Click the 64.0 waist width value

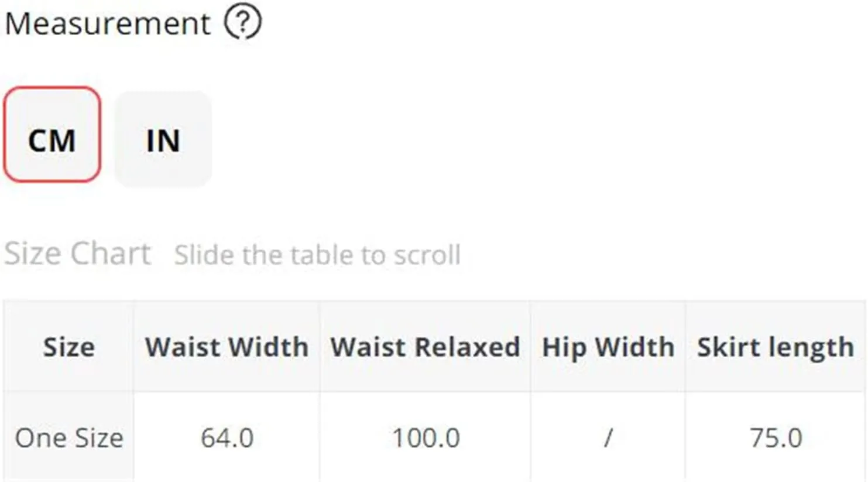click(x=227, y=437)
